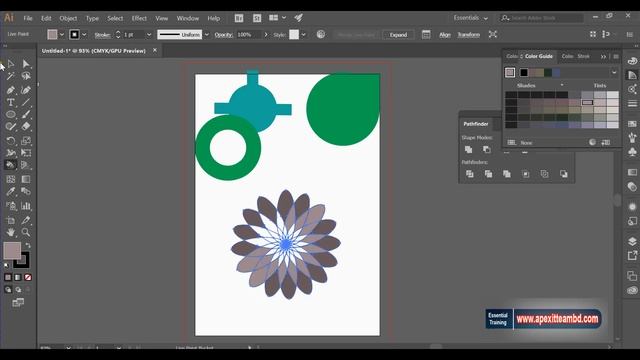Select the Lasso tool
Image resolution: width=640 pixels, height=360 pixels.
(26, 76)
